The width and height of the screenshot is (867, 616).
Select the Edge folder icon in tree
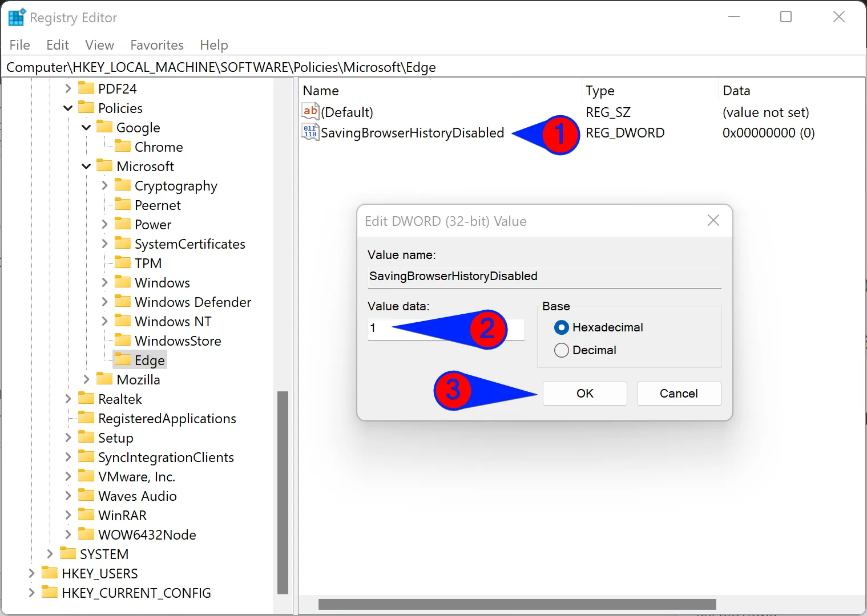(123, 360)
